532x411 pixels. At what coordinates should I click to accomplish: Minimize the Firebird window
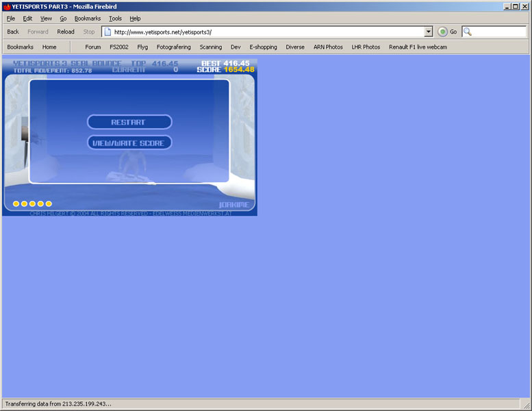tap(507, 6)
